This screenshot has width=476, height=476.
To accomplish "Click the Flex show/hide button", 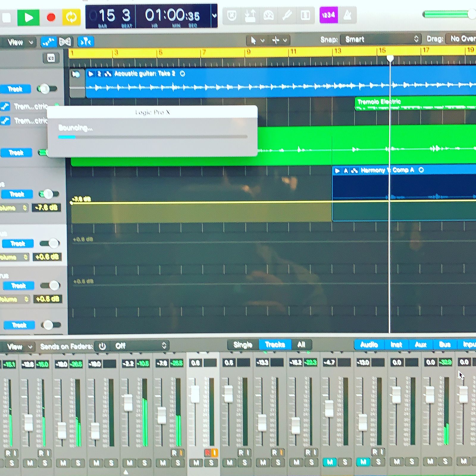I will (65, 42).
